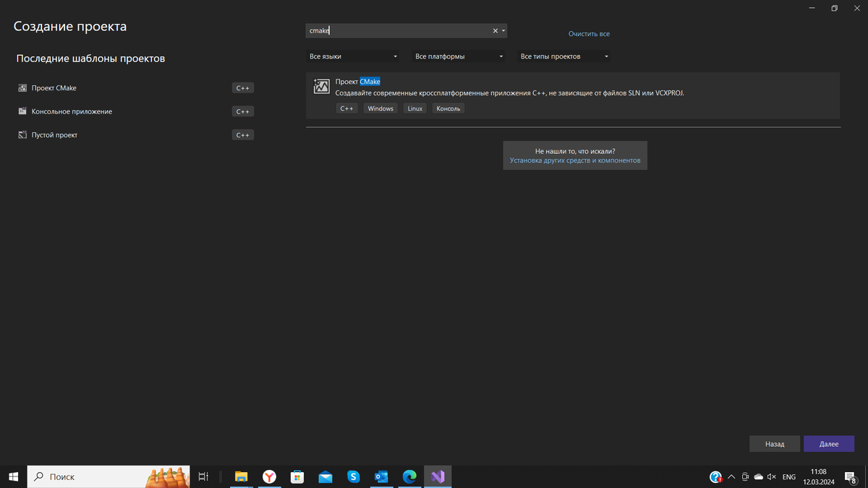Switch the ENG input language indicator
Viewport: 868px width, 488px height.
coord(789,477)
